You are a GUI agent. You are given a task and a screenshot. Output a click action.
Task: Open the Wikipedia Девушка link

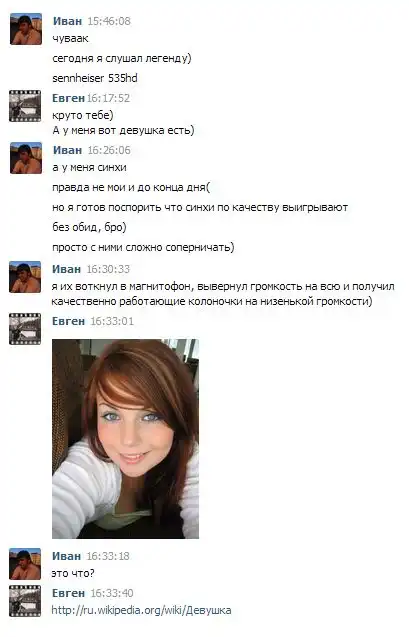(x=141, y=610)
